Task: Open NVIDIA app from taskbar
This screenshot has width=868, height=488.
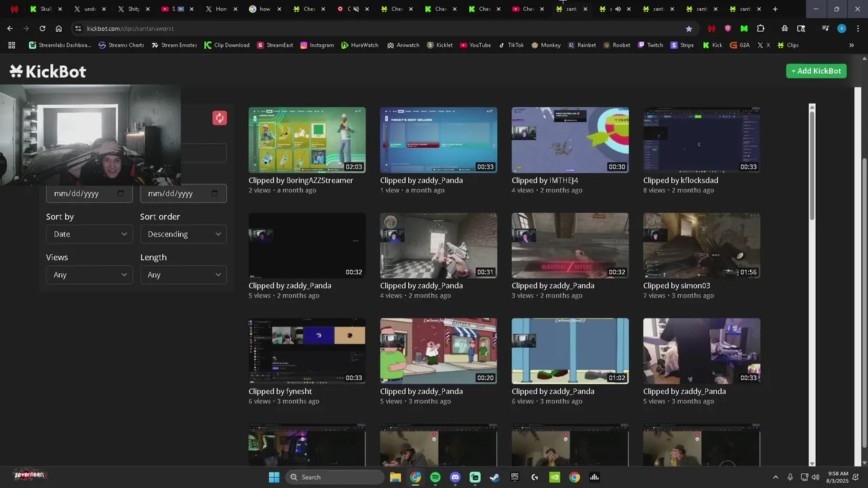Action: coord(555,477)
